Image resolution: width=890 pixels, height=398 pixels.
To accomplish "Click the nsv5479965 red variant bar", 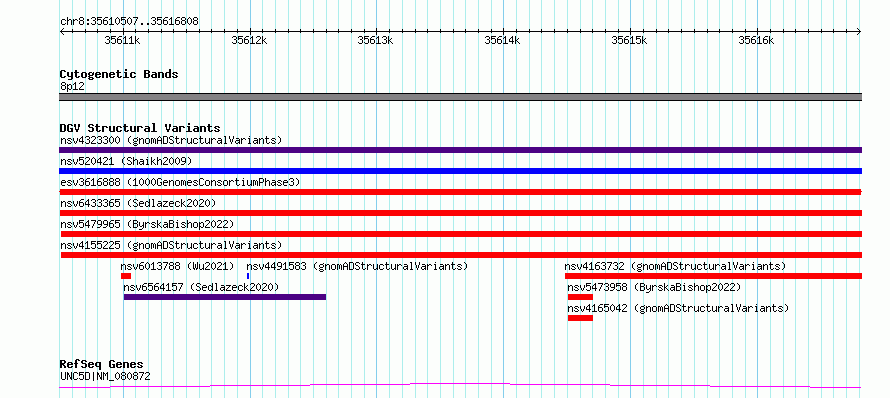I will click(460, 234).
